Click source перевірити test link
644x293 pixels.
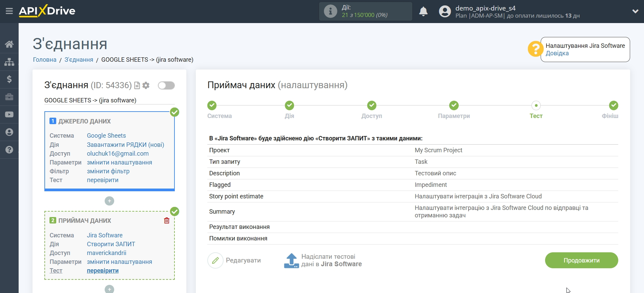pyautogui.click(x=103, y=180)
